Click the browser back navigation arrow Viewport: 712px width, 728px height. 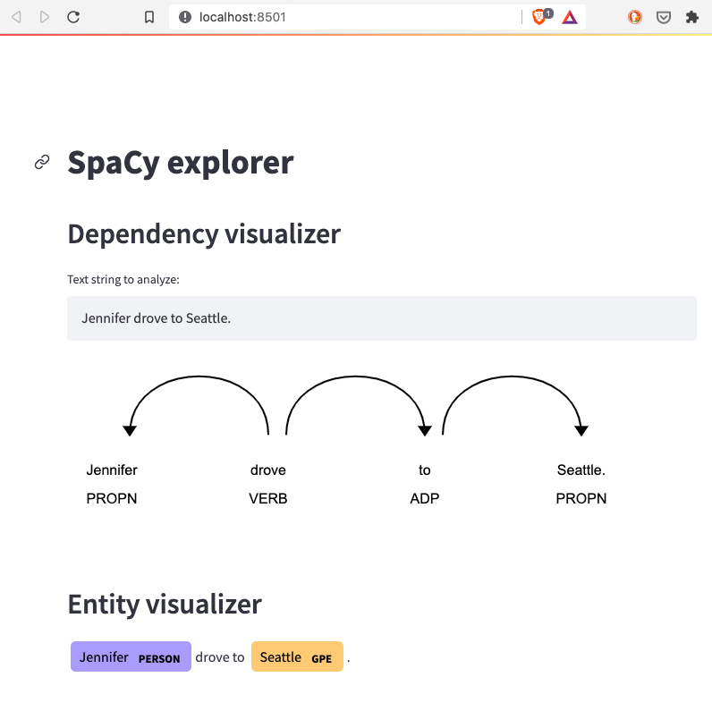tap(16, 16)
